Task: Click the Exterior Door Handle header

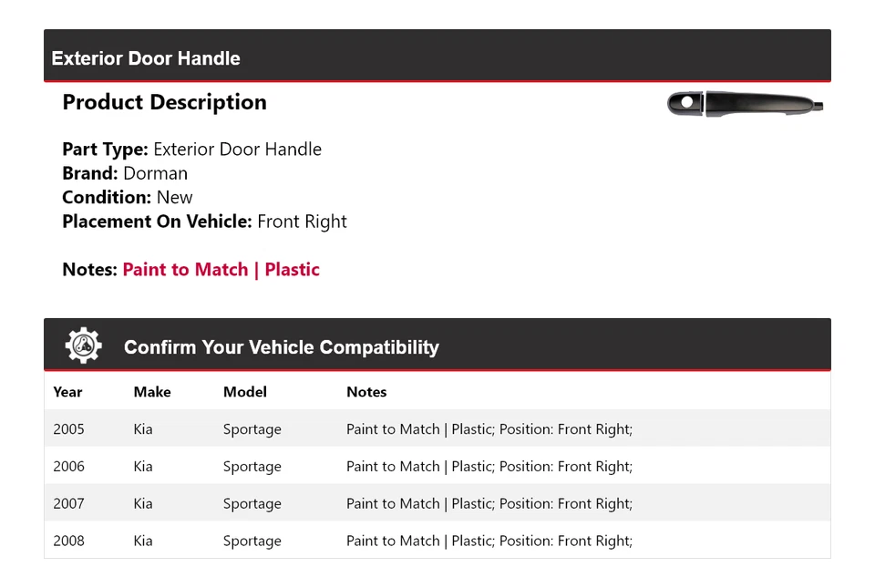Action: point(146,58)
